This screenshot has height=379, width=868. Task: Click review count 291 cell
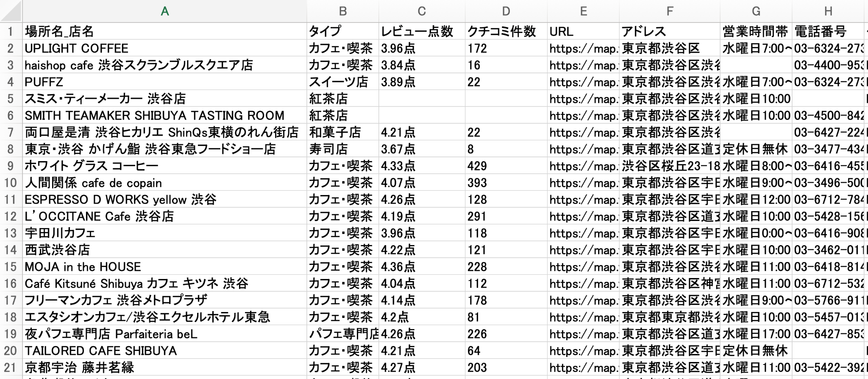pos(506,216)
